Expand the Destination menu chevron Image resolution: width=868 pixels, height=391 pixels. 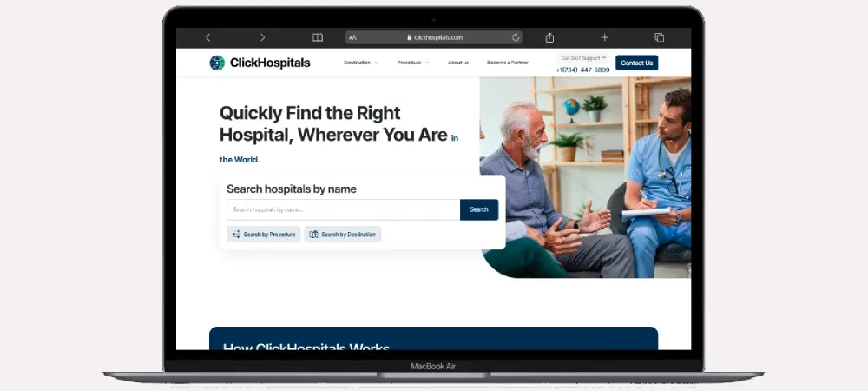tap(377, 63)
